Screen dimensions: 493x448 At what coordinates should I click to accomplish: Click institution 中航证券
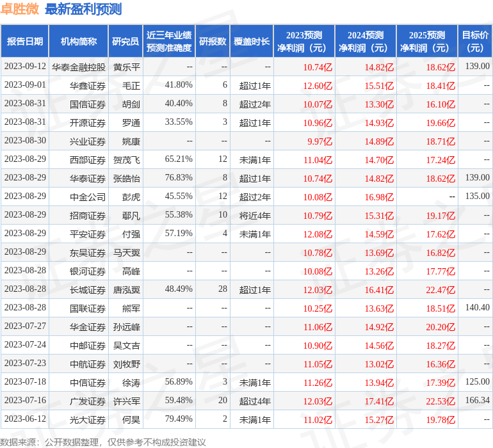coord(88,364)
